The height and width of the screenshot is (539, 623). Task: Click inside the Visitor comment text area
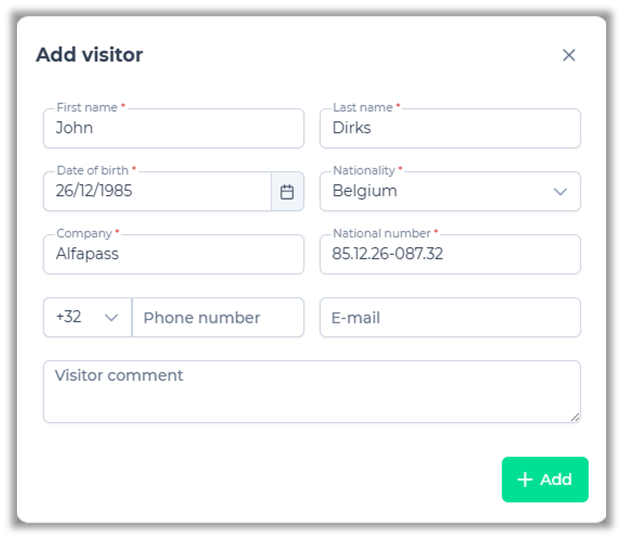[x=311, y=392]
